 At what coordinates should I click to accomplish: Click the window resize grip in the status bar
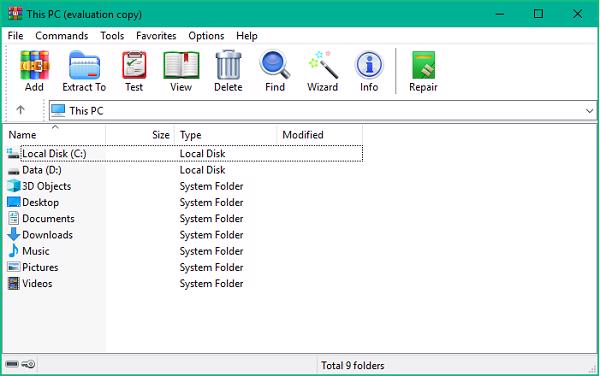[593, 368]
